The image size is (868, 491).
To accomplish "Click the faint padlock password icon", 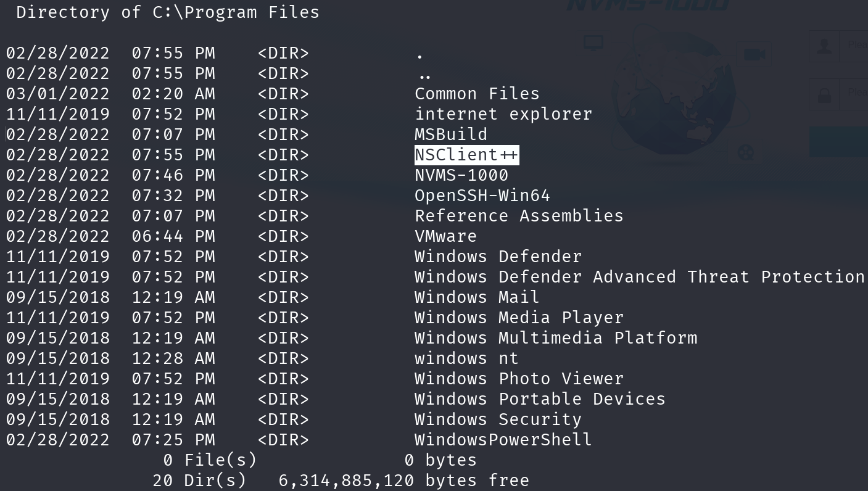I will (824, 95).
